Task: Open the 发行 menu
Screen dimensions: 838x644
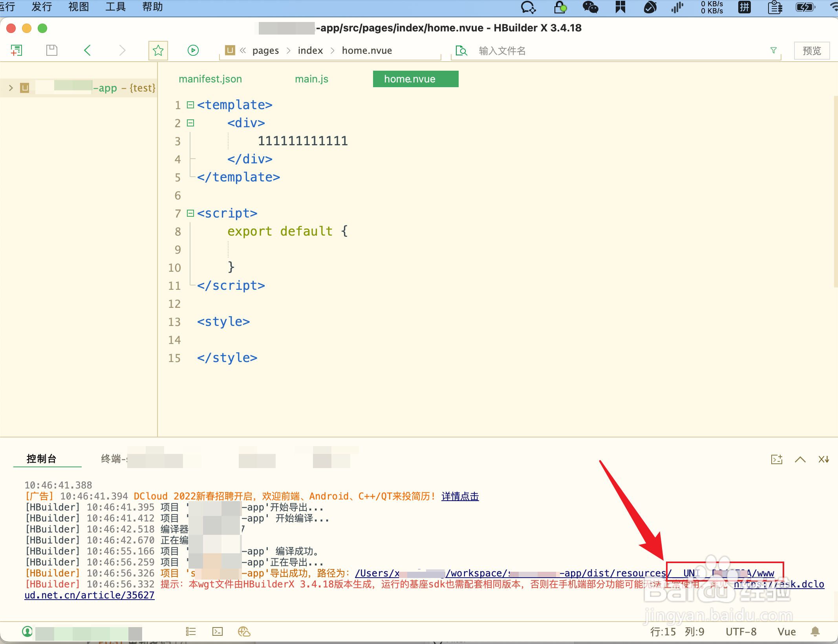Action: [x=42, y=7]
